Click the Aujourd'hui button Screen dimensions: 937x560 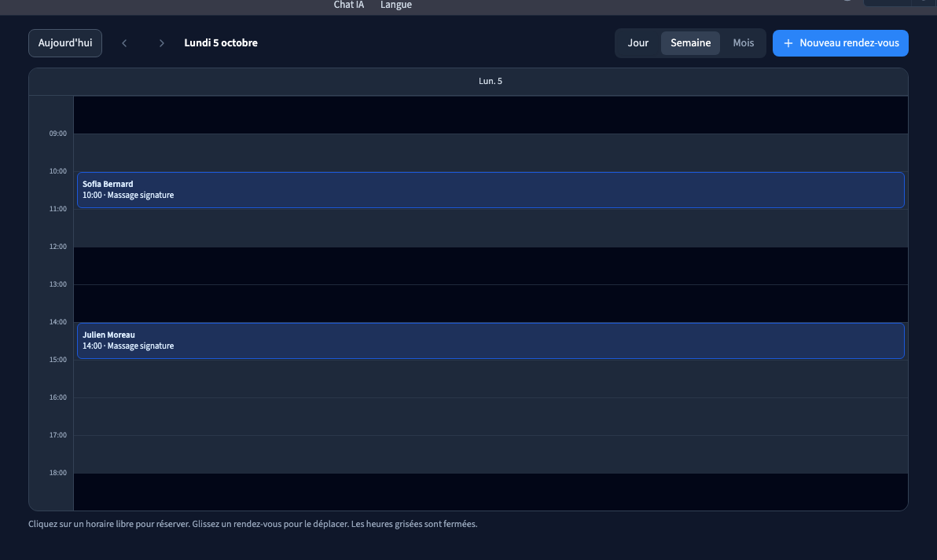65,43
